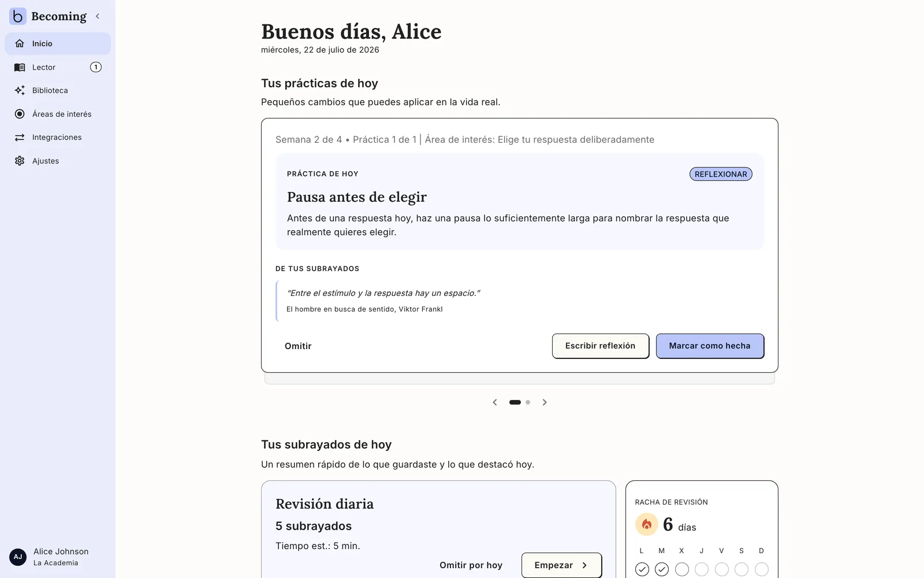Open Lector menu item

(58, 67)
